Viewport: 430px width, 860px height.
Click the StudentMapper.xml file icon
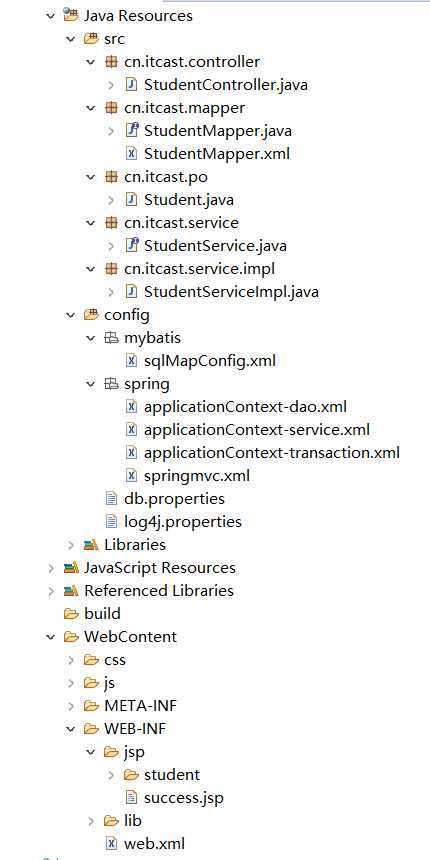(x=131, y=154)
